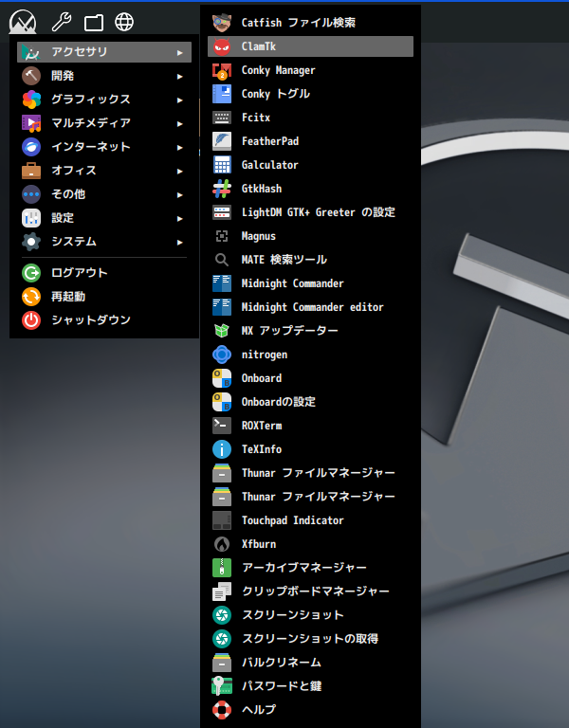Open the 設定 category
Viewport: 569px width, 728px height.
click(x=104, y=218)
